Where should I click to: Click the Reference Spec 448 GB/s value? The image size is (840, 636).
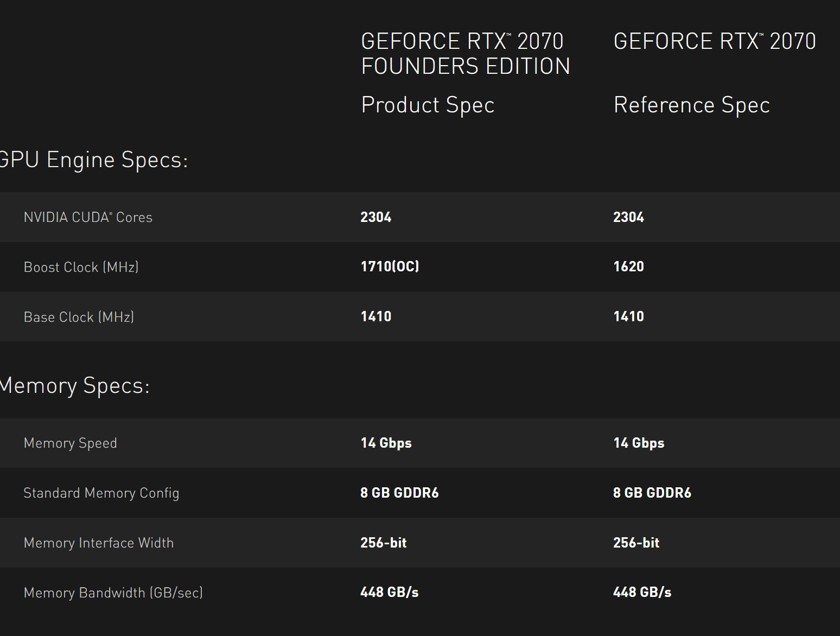(x=642, y=592)
